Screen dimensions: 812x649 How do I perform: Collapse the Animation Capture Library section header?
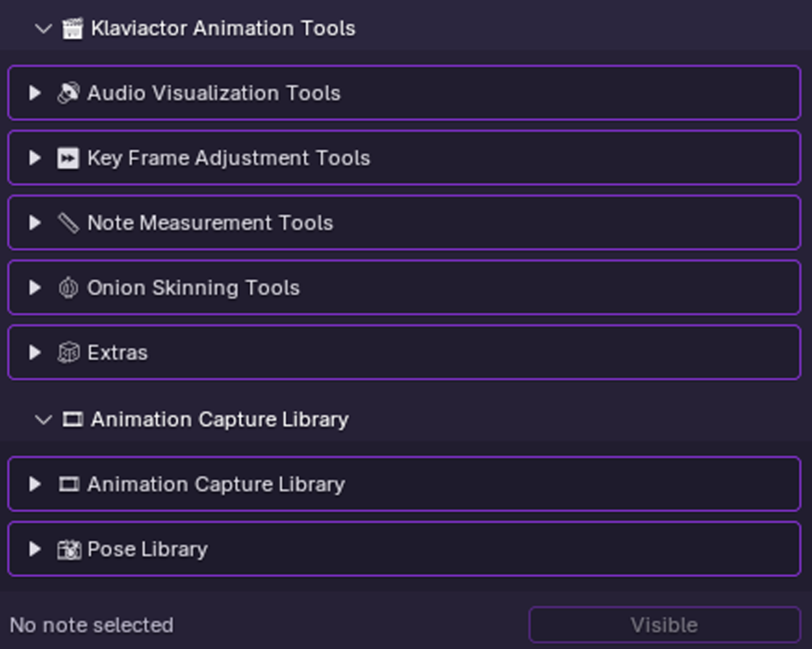[x=43, y=419]
